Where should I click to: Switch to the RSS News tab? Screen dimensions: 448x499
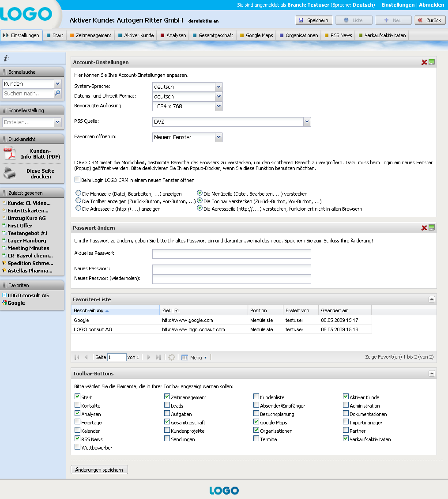click(x=338, y=35)
